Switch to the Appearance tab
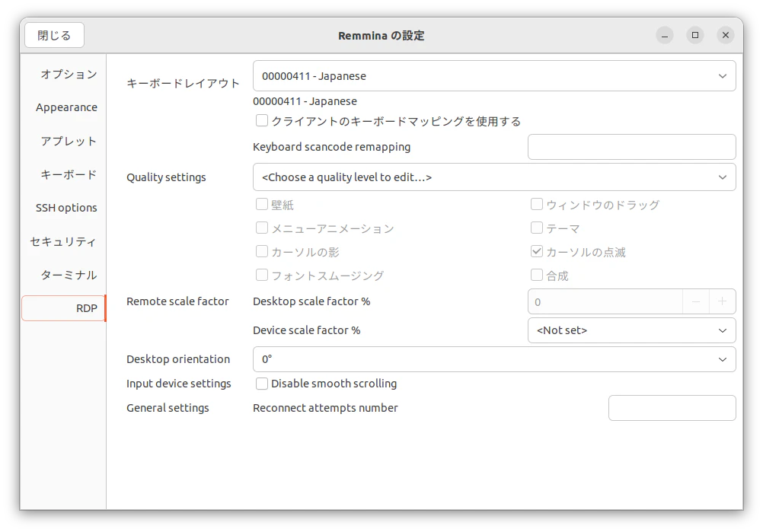 (x=64, y=107)
